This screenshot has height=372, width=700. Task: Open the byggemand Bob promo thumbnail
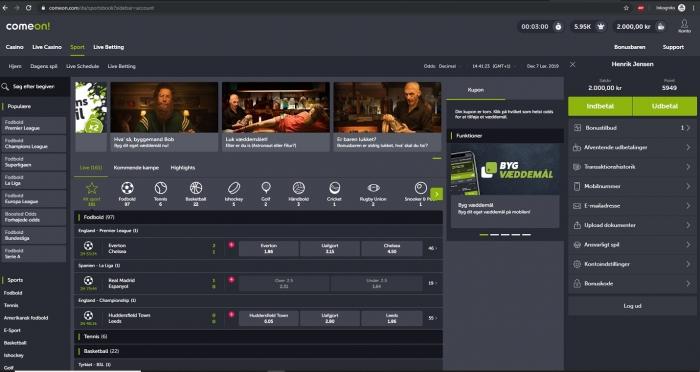tap(164, 107)
